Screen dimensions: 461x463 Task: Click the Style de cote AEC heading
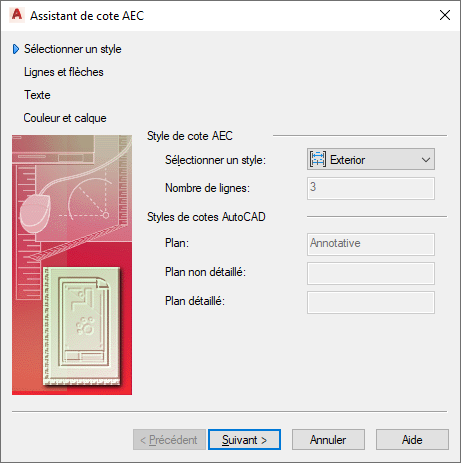pos(190,136)
